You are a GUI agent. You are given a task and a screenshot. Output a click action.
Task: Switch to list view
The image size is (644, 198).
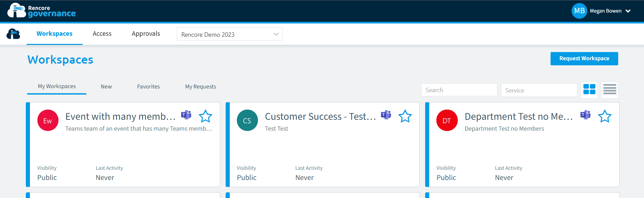tap(610, 89)
